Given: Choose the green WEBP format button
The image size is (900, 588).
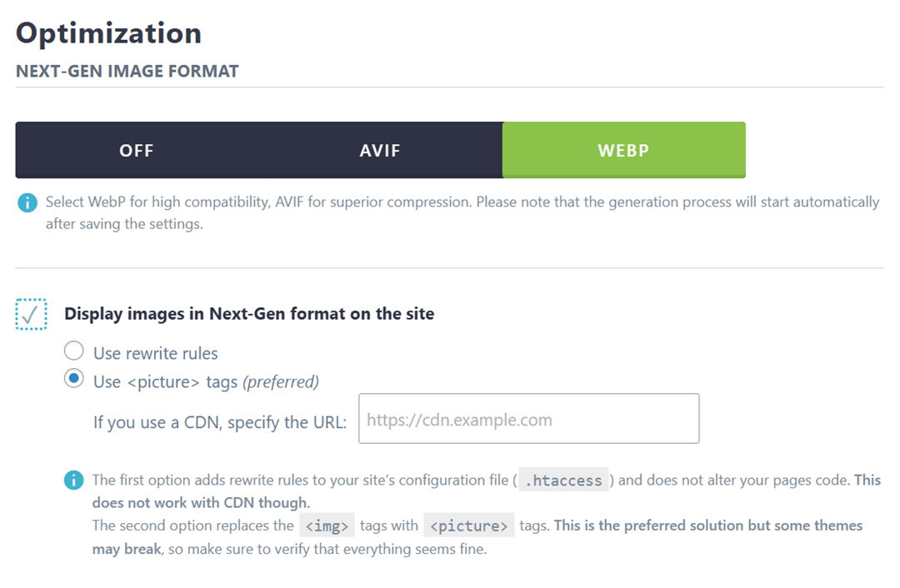Looking at the screenshot, I should [623, 151].
